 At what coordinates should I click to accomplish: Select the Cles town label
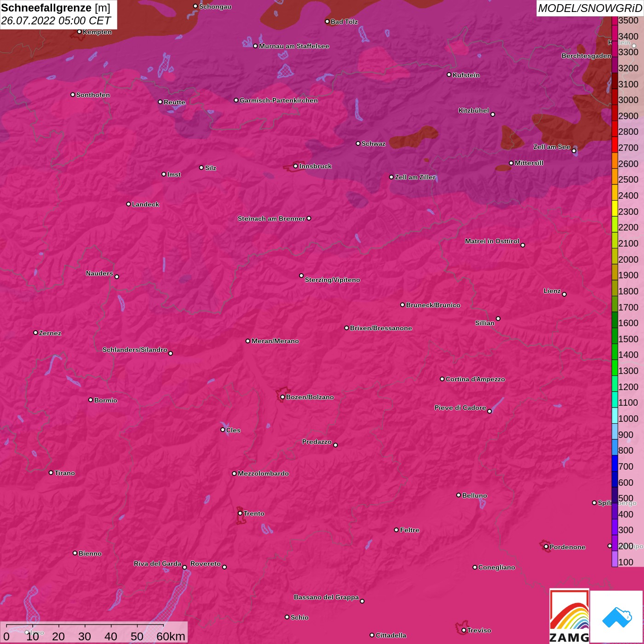click(x=233, y=430)
